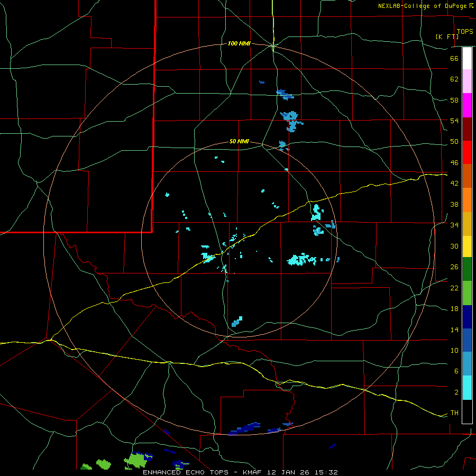Click the '50' legend value
The height and width of the screenshot is (476, 476).
pyautogui.click(x=454, y=142)
